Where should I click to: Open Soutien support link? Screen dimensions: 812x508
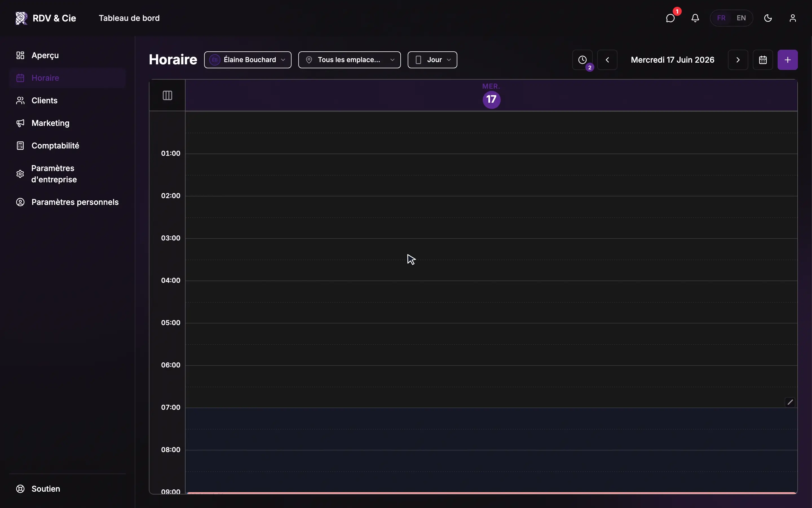tap(67, 489)
